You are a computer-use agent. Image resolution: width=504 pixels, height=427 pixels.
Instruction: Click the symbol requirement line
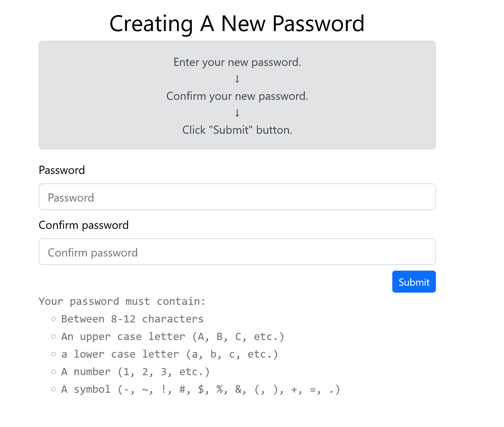(201, 389)
